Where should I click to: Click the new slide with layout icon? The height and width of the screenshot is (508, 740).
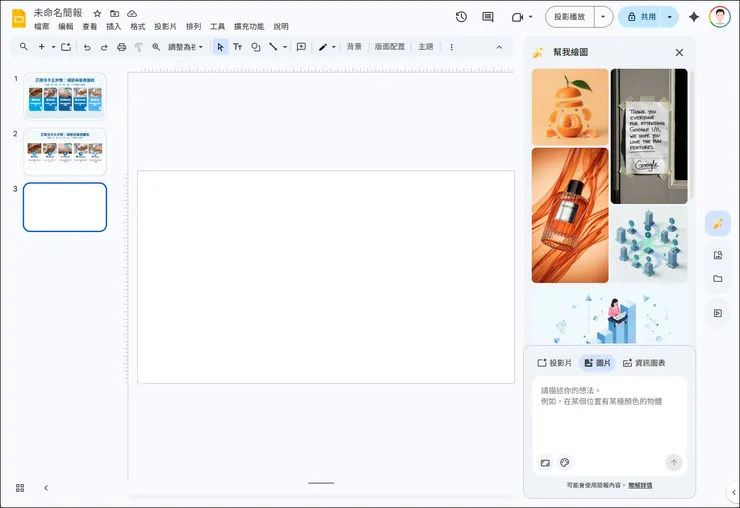coord(66,47)
